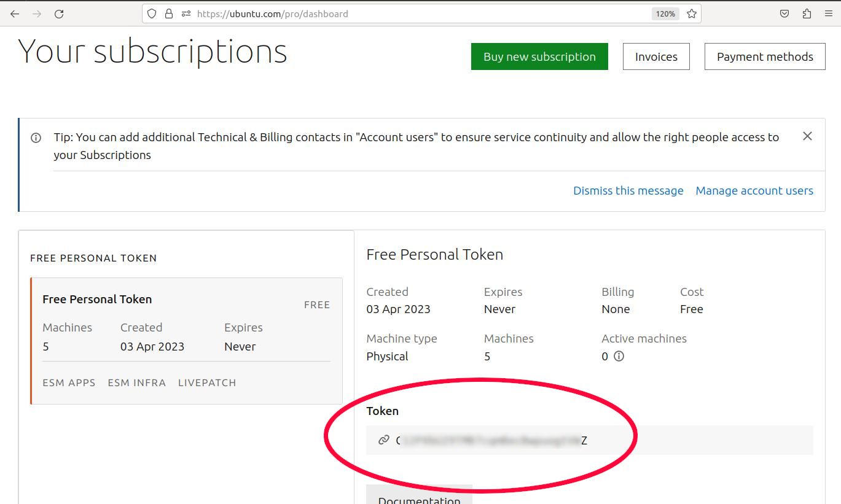
Task: Follow the Manage account users link
Action: click(x=754, y=191)
